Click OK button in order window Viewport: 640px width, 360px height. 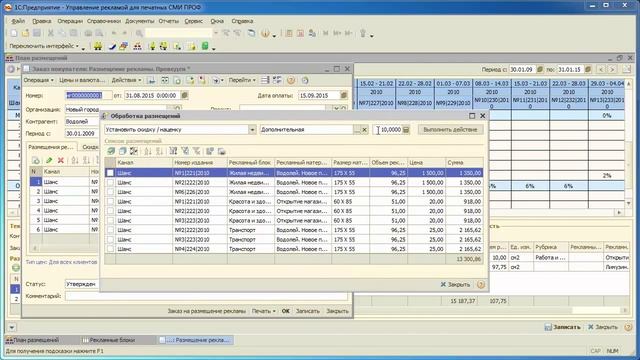point(286,311)
